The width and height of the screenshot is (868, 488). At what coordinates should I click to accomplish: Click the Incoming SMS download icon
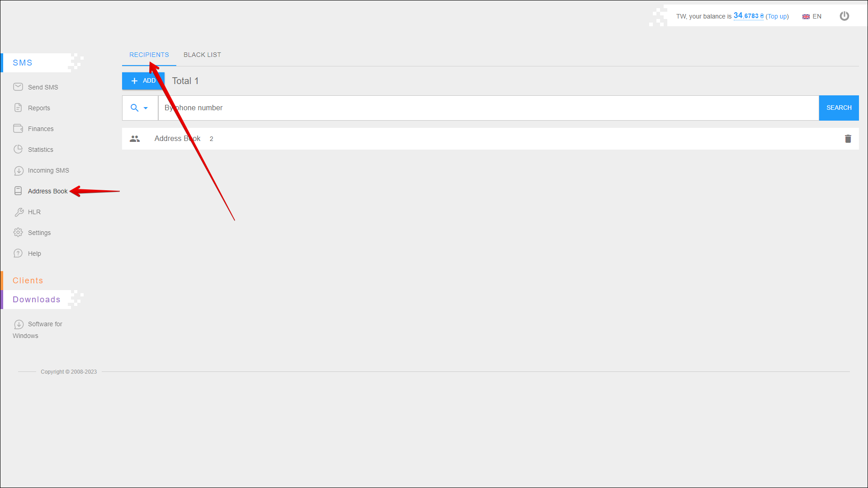19,170
